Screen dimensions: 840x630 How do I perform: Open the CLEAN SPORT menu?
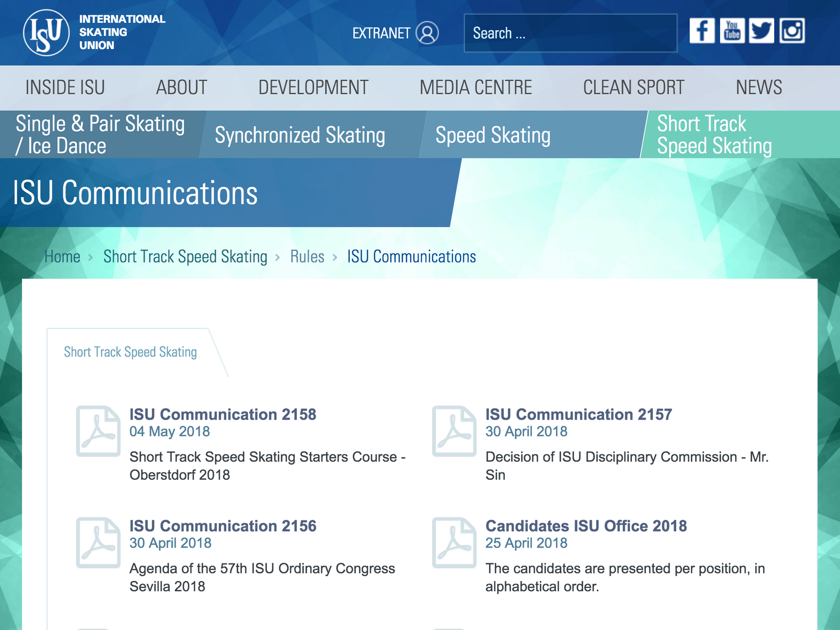point(633,88)
